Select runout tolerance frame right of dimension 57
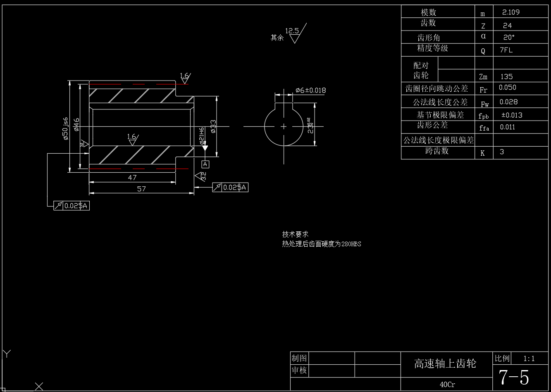The image size is (551, 392). 230,187
